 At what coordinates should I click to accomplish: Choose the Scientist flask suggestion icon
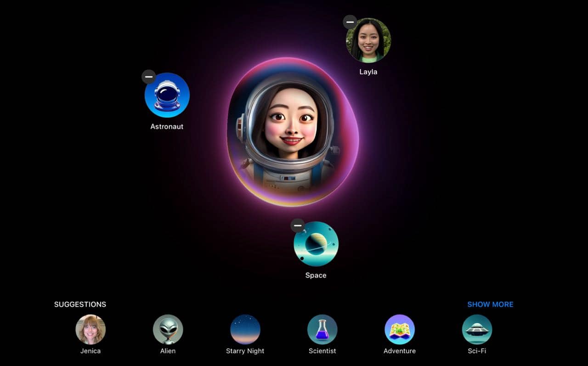pos(322,329)
